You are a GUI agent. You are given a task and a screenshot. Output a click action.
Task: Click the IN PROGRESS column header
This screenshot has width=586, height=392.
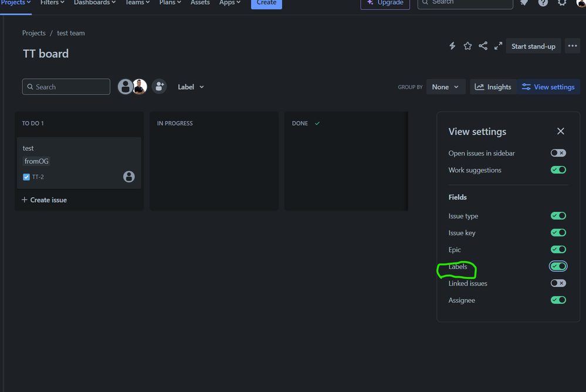175,123
